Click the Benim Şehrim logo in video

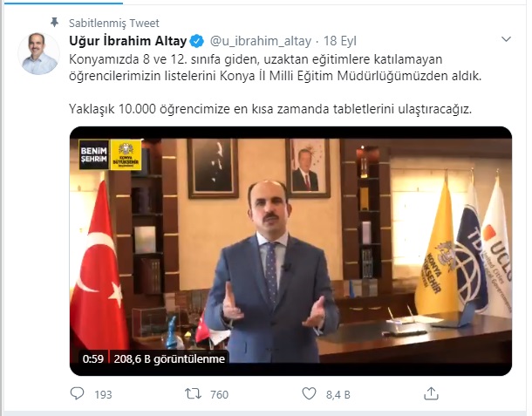click(94, 154)
